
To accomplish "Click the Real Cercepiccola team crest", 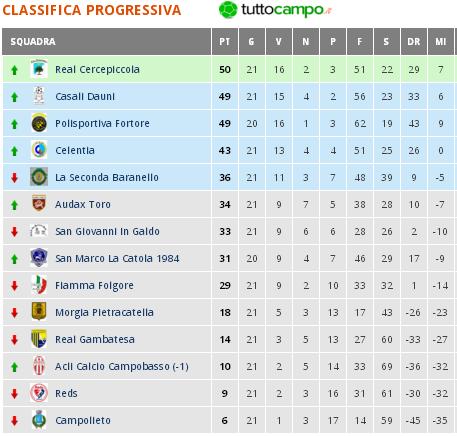I will tap(39, 69).
